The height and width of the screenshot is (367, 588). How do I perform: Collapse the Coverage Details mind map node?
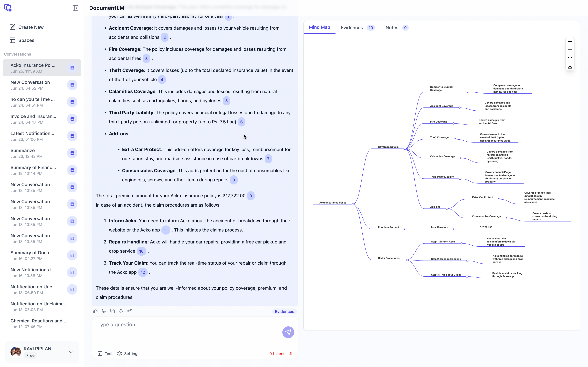[x=405, y=149]
